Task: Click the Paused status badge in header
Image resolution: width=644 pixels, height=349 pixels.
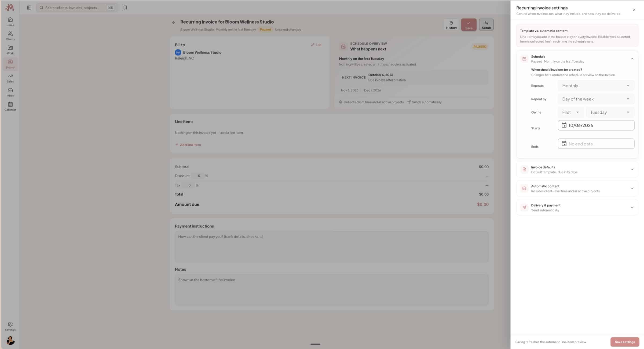Action: 265,29
